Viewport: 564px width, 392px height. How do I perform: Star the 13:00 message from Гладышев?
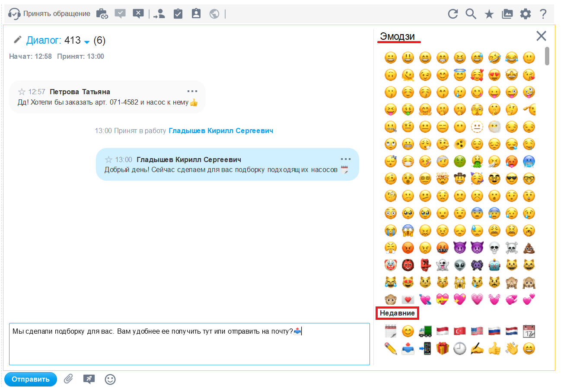click(108, 159)
